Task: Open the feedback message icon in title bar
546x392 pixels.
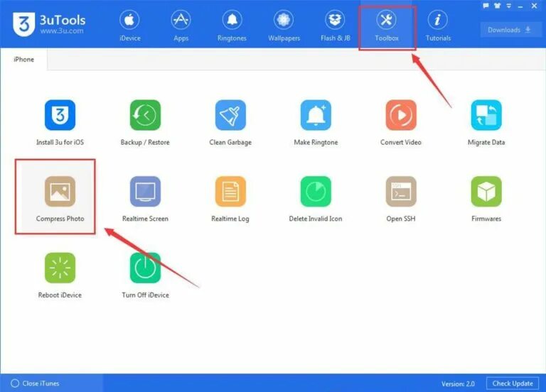Action: (x=486, y=6)
